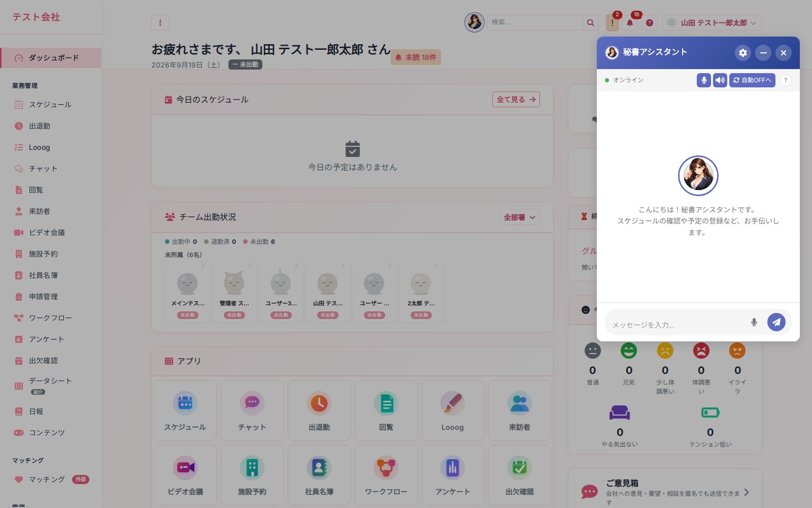Open the 全部署 department dropdown
The width and height of the screenshot is (812, 508).
pos(520,217)
